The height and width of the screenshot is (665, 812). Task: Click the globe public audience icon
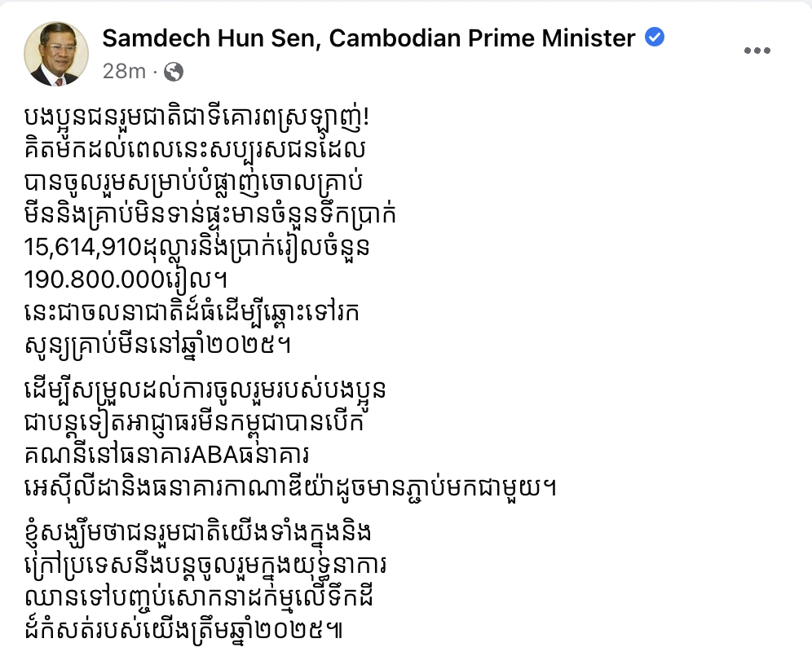point(174,72)
